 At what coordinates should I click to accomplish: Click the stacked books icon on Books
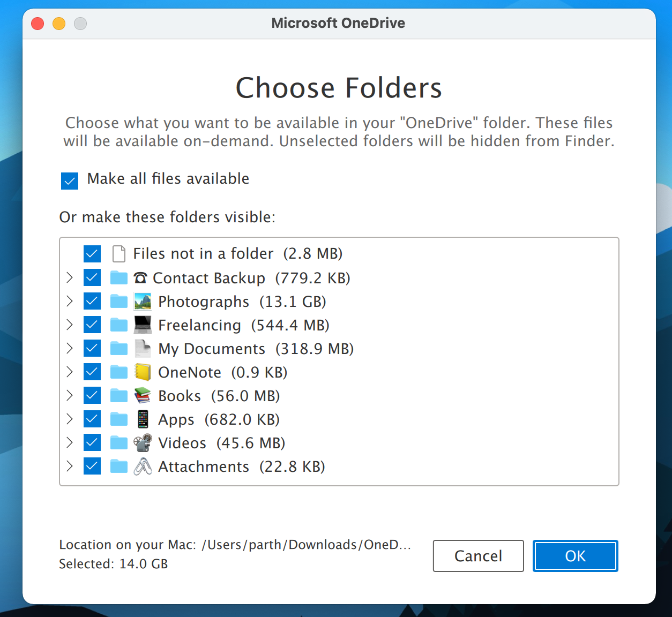pyautogui.click(x=143, y=396)
